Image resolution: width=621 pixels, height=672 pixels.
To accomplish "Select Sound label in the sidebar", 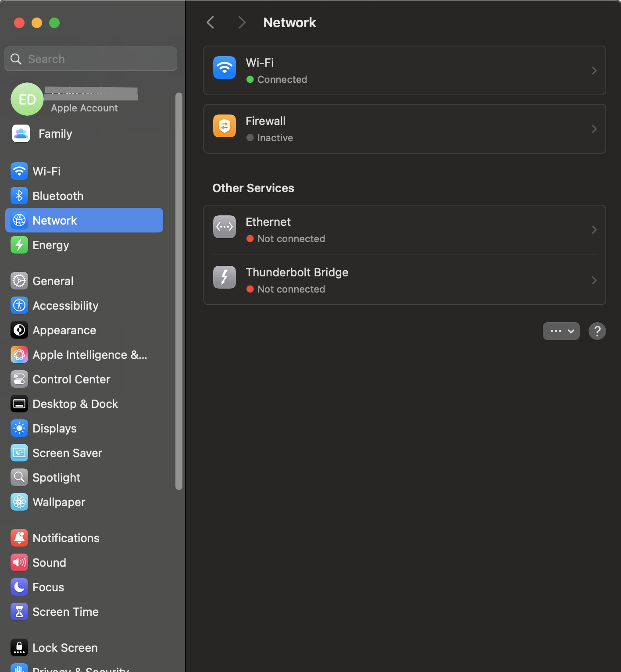I will pyautogui.click(x=50, y=563).
